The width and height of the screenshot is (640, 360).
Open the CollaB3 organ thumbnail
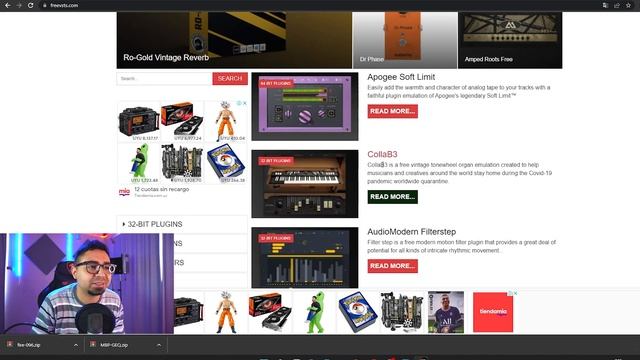[x=305, y=184]
